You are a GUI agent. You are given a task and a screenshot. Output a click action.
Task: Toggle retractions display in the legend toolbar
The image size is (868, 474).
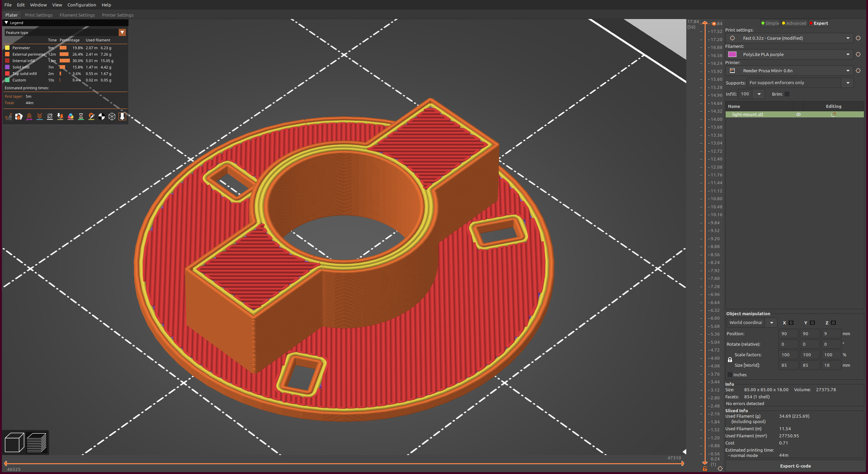point(29,116)
